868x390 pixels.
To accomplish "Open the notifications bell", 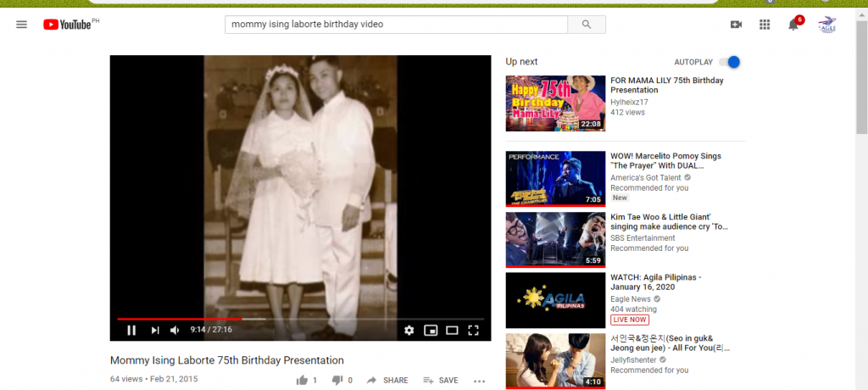I will 793,25.
